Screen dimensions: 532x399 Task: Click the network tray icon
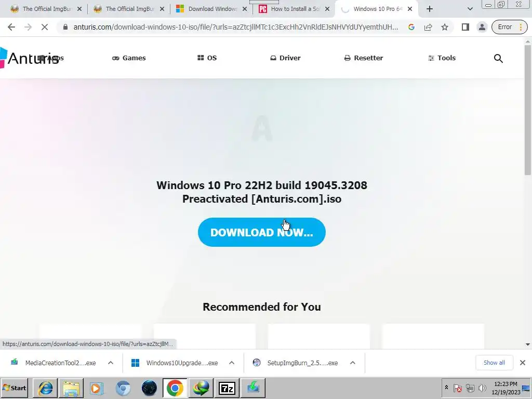(470, 388)
